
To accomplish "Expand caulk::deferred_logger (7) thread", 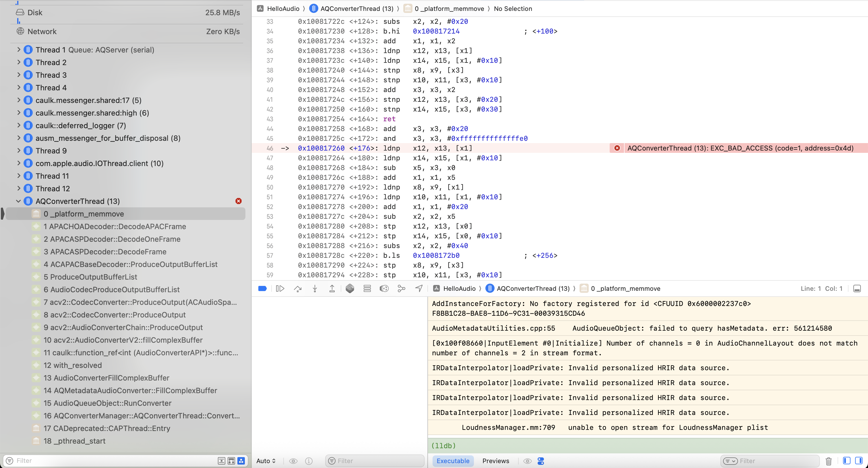I will [x=19, y=125].
